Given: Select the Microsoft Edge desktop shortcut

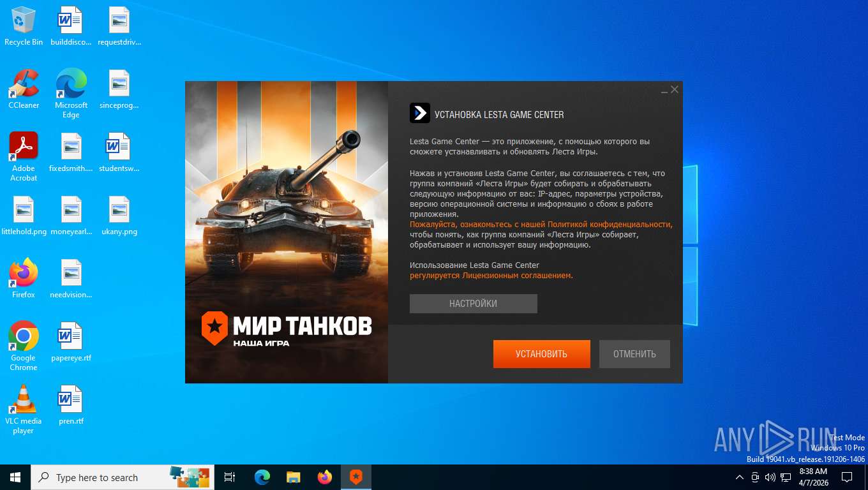Looking at the screenshot, I should pos(71,94).
